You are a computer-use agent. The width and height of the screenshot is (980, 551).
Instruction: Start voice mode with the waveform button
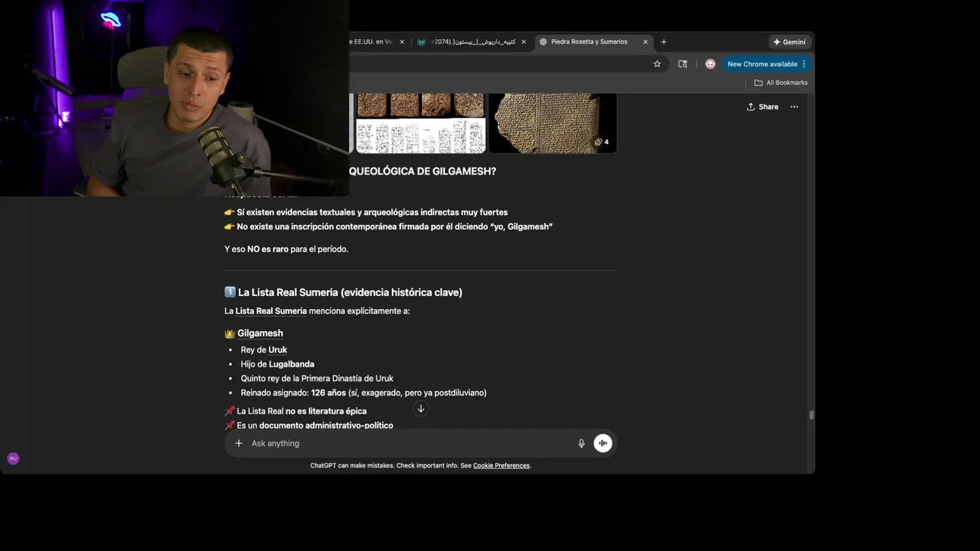(603, 443)
